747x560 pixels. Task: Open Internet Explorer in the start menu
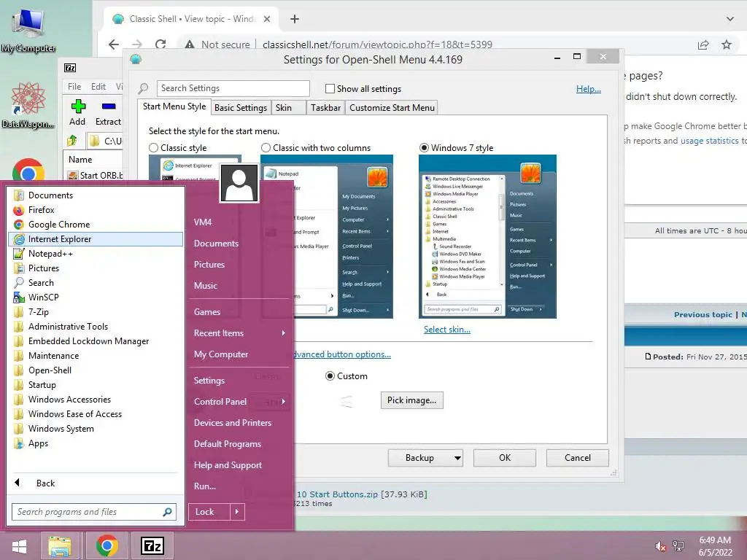pyautogui.click(x=96, y=239)
